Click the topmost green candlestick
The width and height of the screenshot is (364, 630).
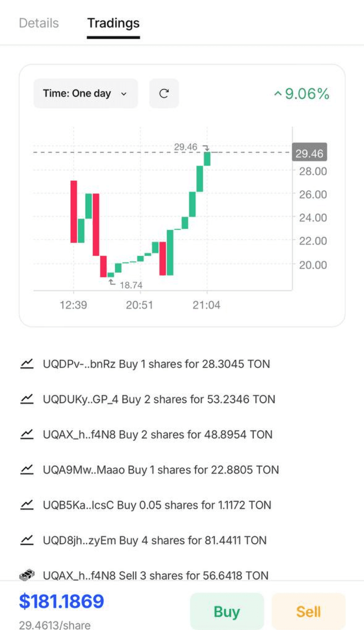tap(207, 159)
